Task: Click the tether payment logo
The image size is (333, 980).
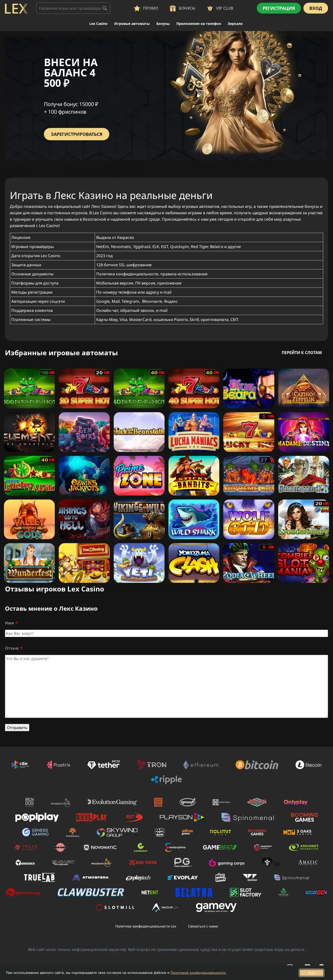Action: pyautogui.click(x=104, y=765)
